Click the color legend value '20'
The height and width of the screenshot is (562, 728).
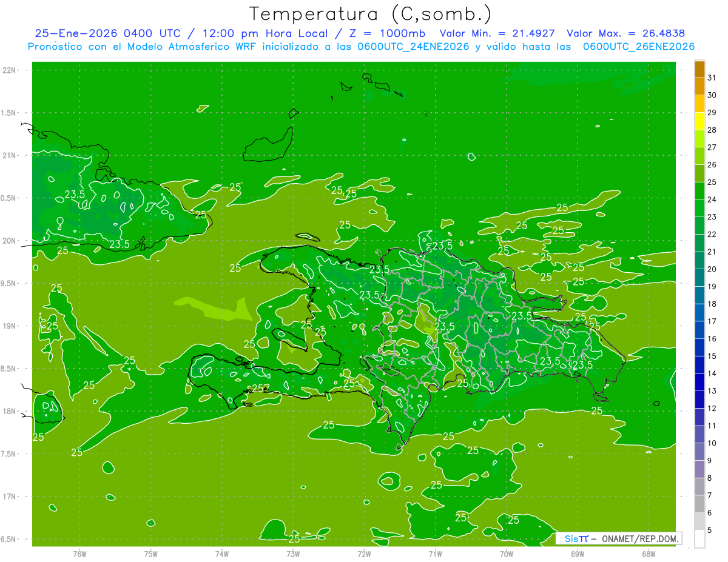(712, 269)
